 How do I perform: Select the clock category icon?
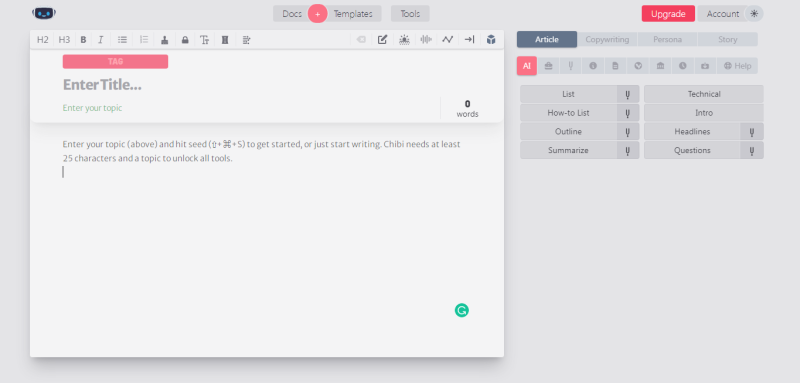(683, 66)
